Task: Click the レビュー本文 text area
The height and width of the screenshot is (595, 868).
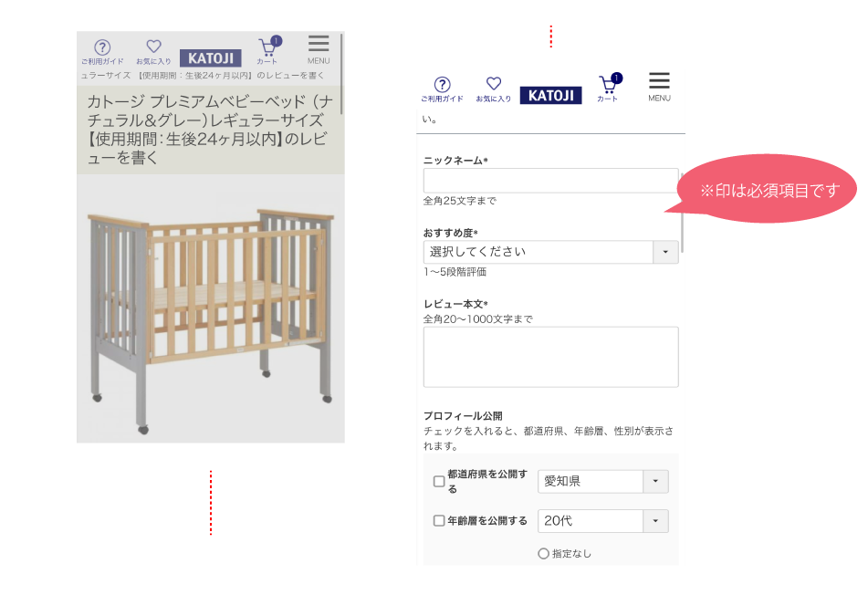Action: (x=550, y=357)
